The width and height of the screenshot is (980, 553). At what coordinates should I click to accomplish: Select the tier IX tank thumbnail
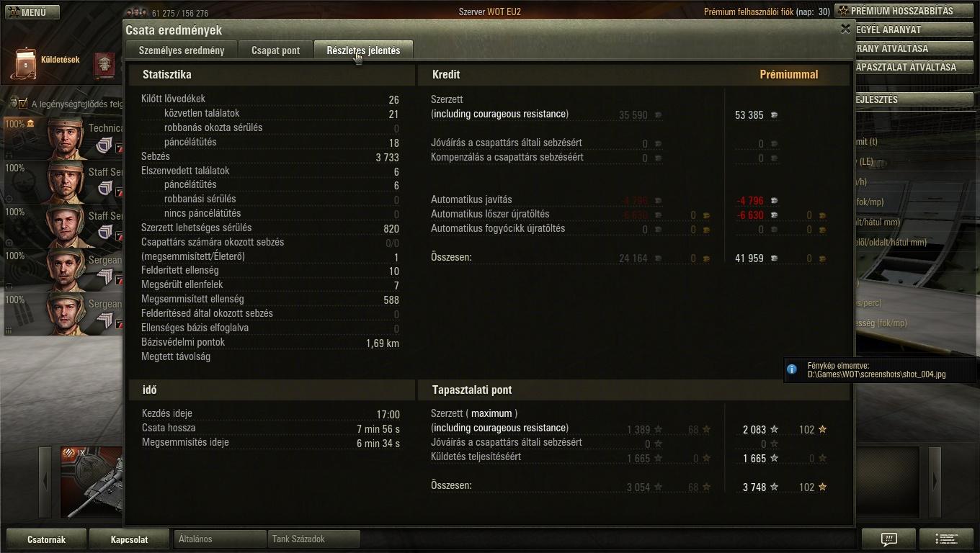(x=92, y=482)
